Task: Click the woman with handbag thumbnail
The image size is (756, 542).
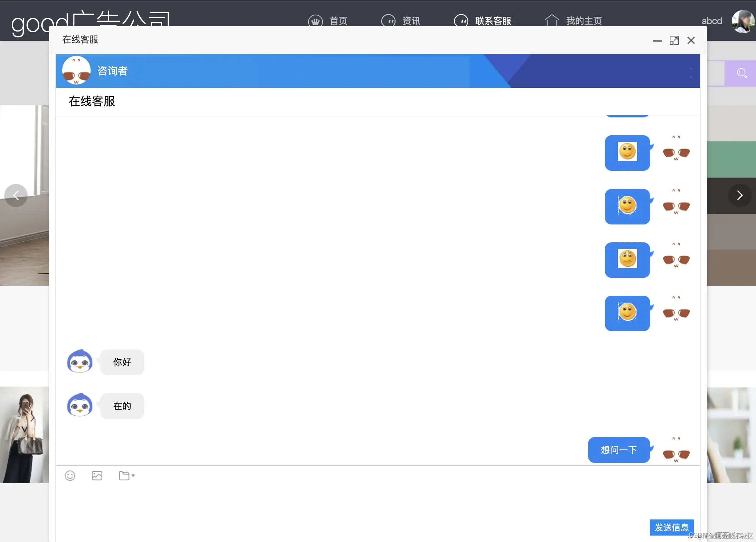Action: pyautogui.click(x=24, y=435)
